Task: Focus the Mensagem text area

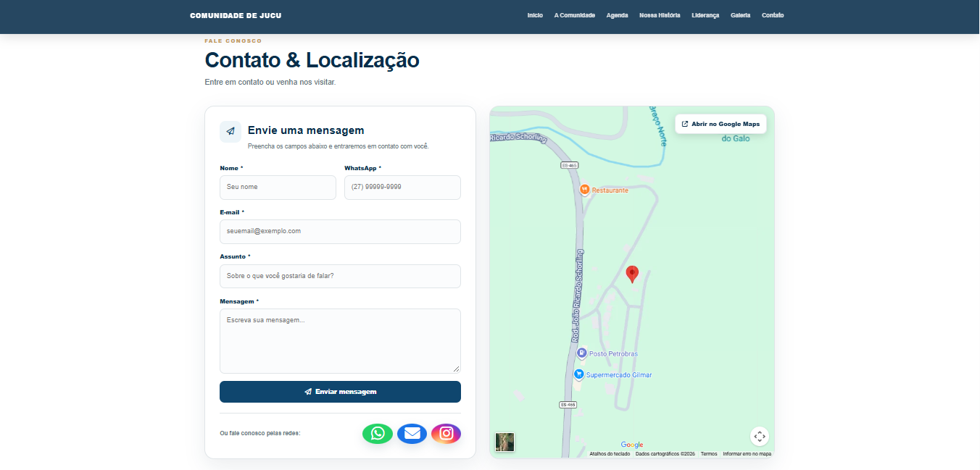Action: (340, 341)
